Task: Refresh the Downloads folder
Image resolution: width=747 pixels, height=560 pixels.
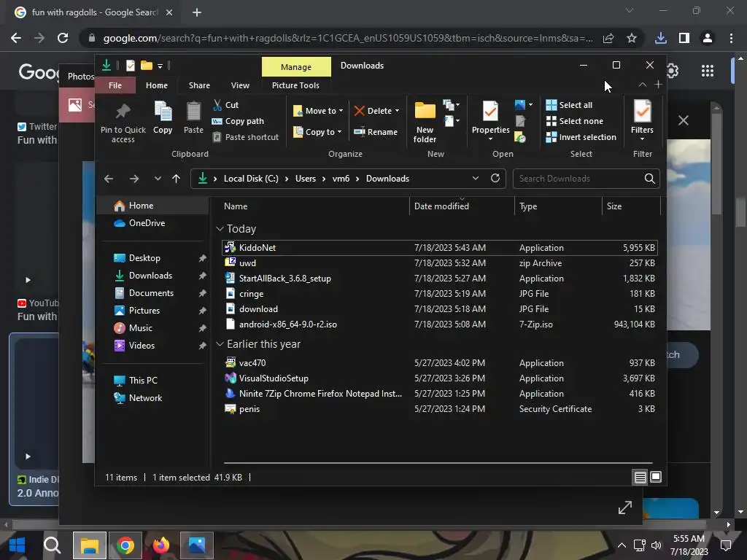Action: pos(495,178)
